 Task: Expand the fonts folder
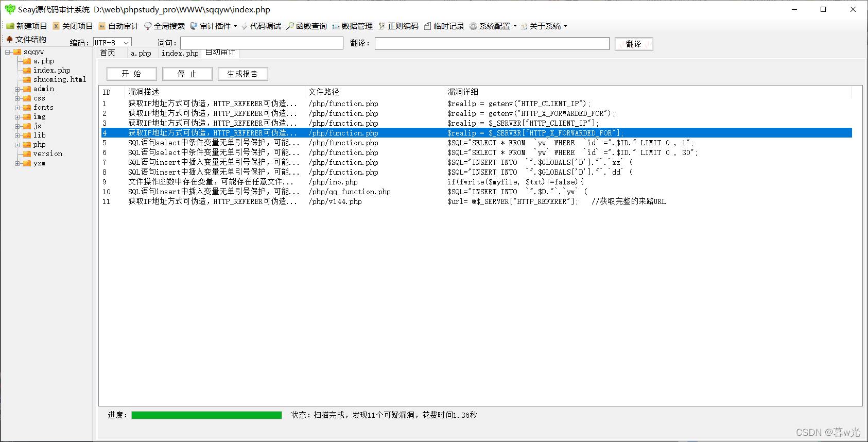[x=18, y=108]
